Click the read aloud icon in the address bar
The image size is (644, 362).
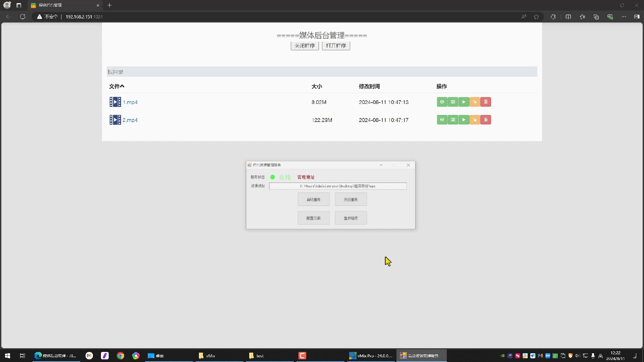(524, 17)
